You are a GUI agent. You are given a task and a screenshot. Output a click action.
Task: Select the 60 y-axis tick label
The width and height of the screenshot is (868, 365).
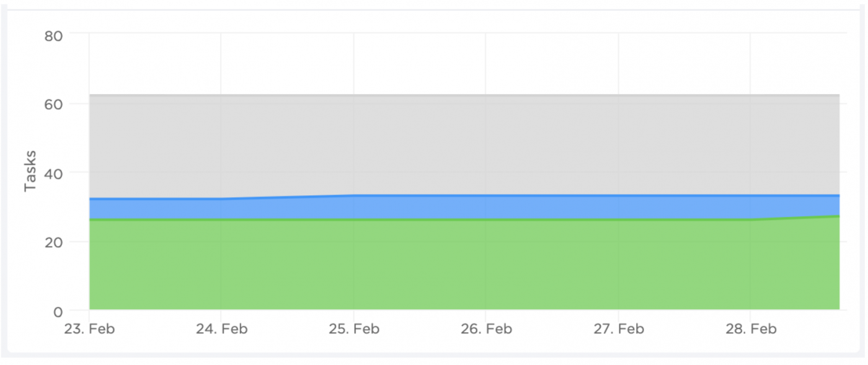(54, 104)
